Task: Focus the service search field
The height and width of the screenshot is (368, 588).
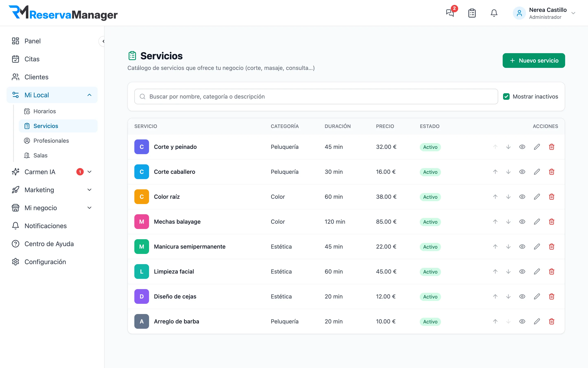Action: coord(316,97)
